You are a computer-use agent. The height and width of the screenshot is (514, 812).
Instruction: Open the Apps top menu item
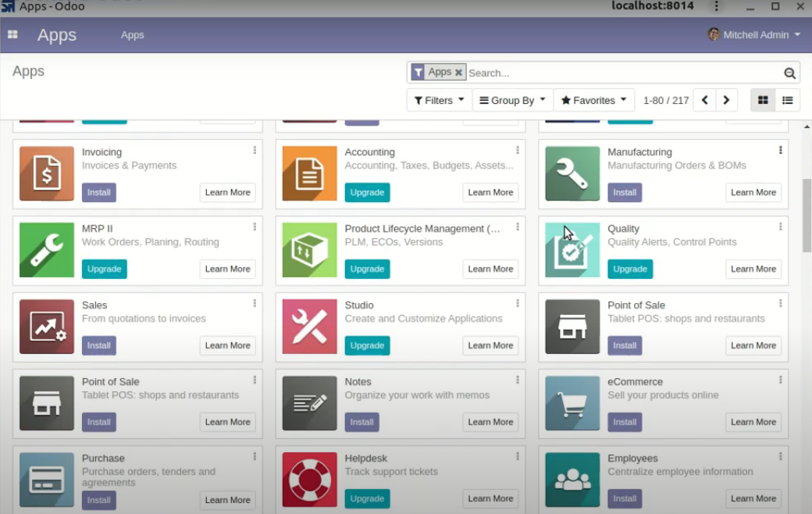coord(133,35)
